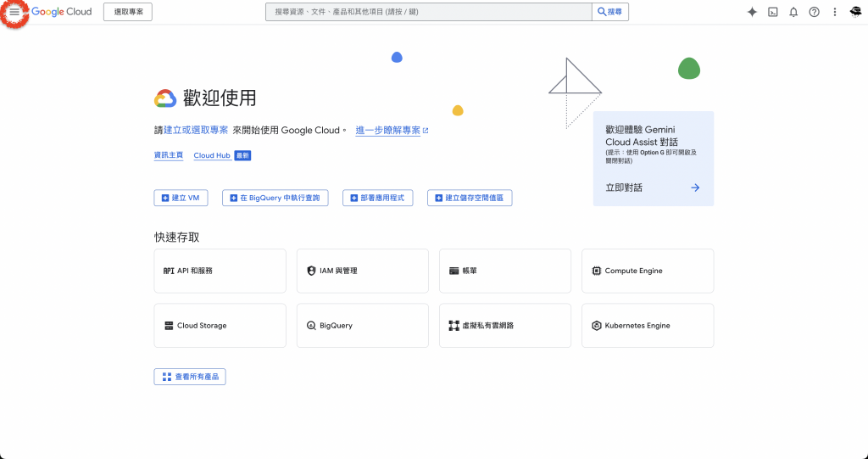
Task: Open the hamburger navigation menu
Action: pyautogui.click(x=14, y=12)
